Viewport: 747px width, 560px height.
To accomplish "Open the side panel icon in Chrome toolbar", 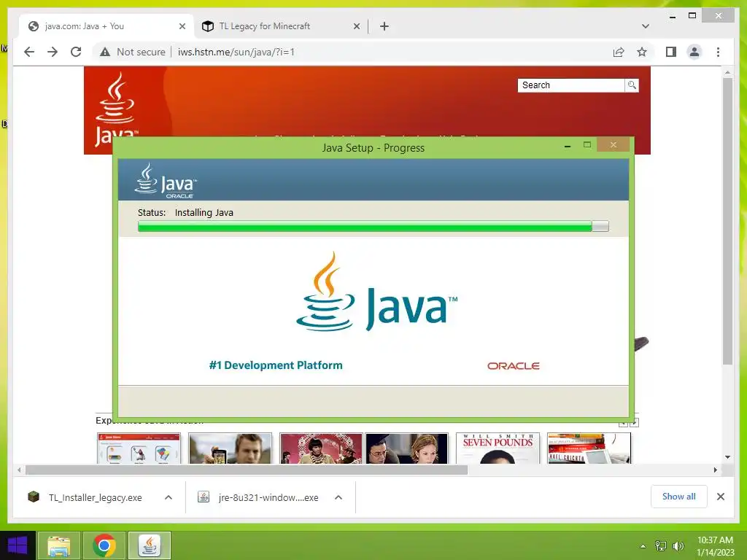I will click(671, 52).
